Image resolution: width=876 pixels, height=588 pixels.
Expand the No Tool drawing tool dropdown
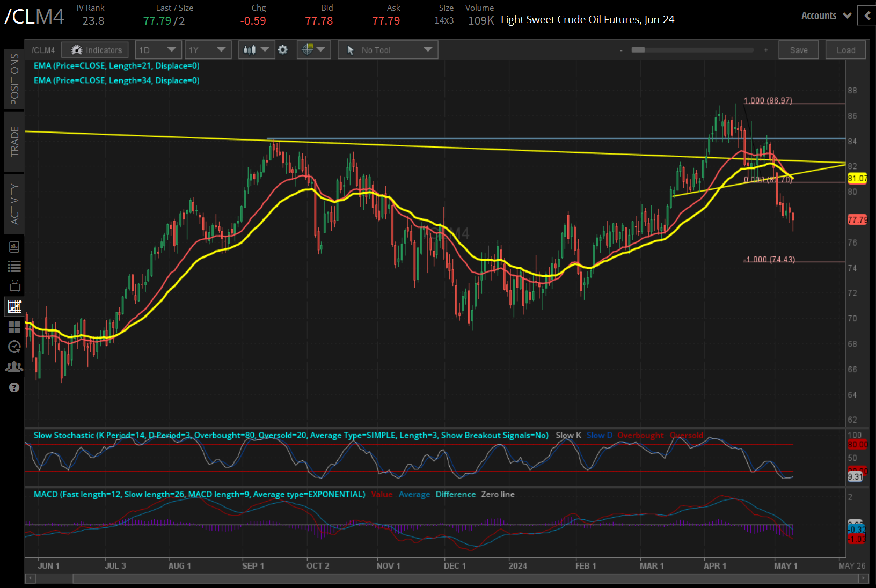388,49
